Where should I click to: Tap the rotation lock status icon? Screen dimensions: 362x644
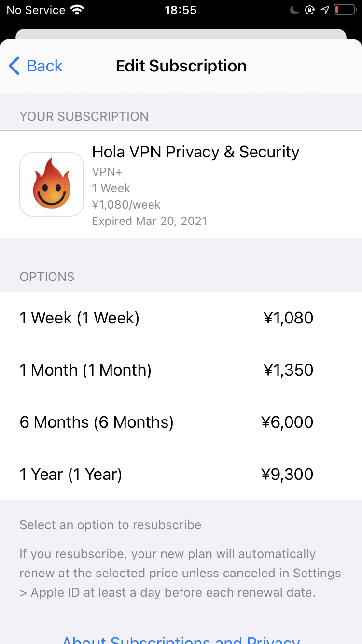click(x=310, y=10)
